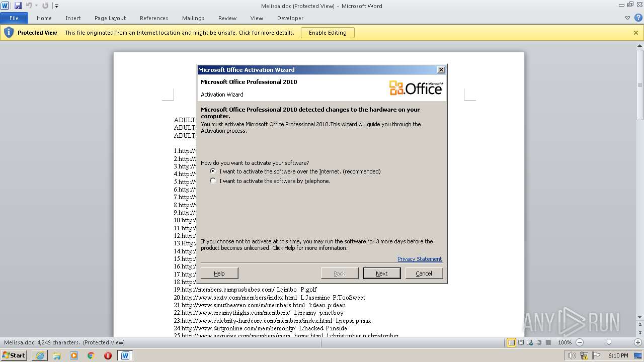
Task: Click the scroll up arrow of document
Action: click(639, 46)
